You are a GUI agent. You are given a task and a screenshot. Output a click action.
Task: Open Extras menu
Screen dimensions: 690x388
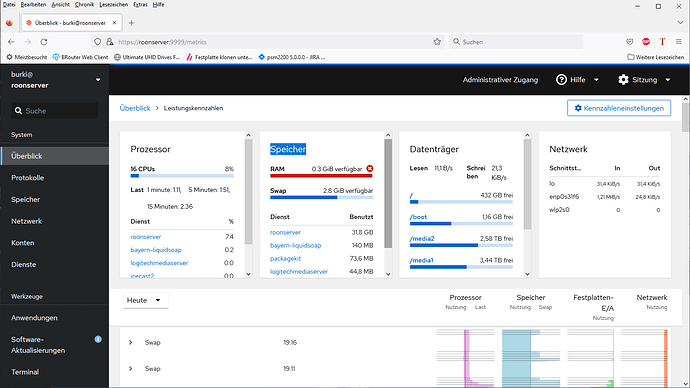point(140,4)
